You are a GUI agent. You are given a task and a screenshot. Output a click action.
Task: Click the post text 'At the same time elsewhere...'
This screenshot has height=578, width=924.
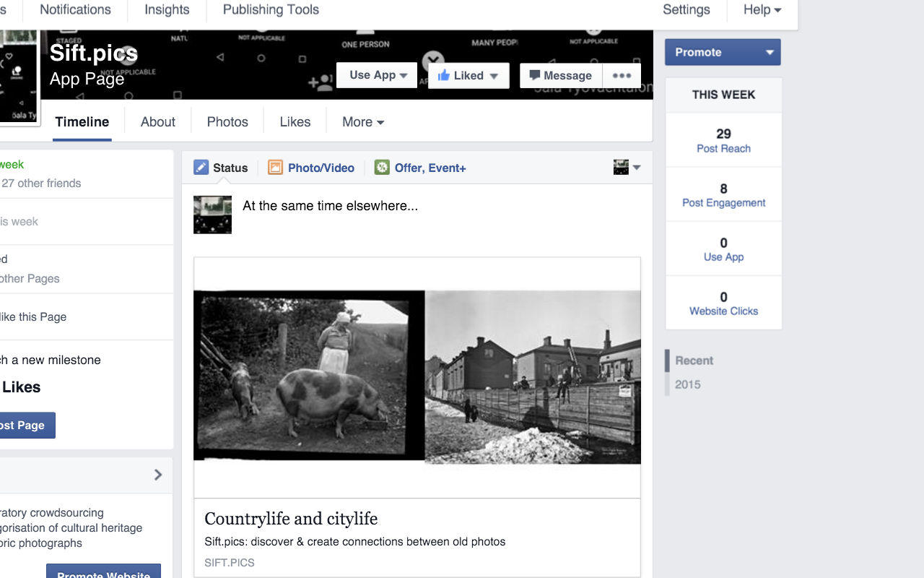tap(330, 206)
